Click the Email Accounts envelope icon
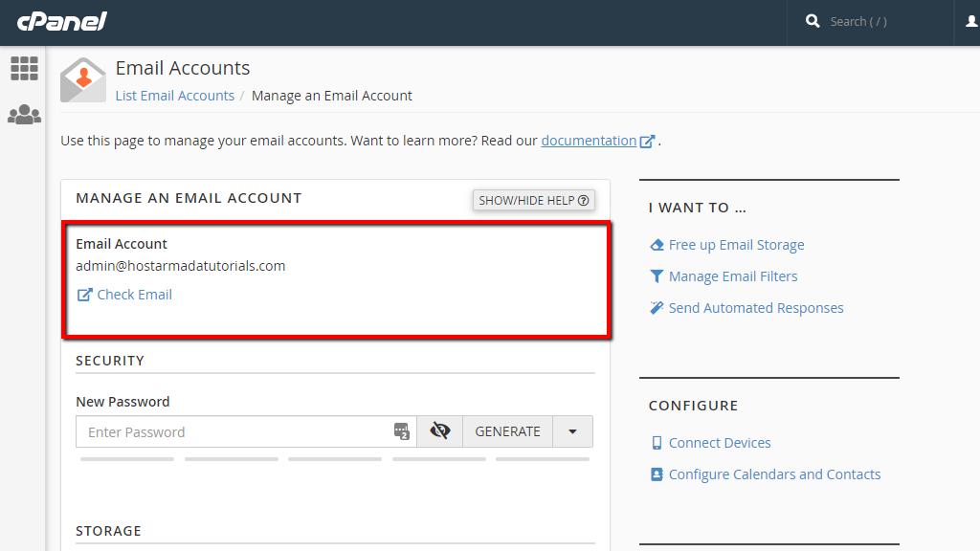This screenshot has width=980, height=551. pos(83,80)
